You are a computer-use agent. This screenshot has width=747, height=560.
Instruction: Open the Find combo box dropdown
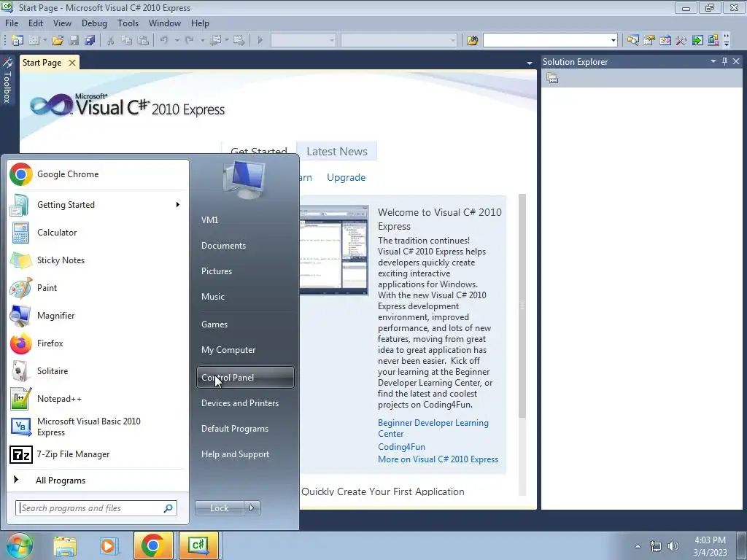(613, 41)
